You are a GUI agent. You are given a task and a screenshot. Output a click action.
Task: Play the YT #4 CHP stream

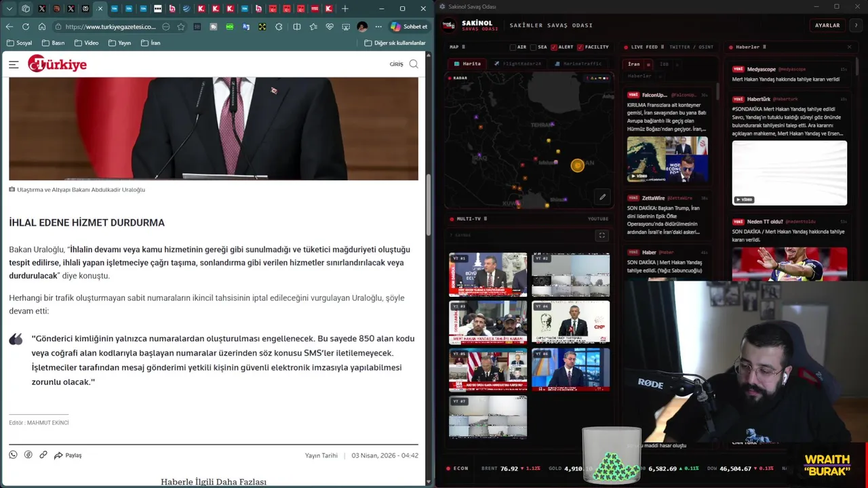pos(570,323)
